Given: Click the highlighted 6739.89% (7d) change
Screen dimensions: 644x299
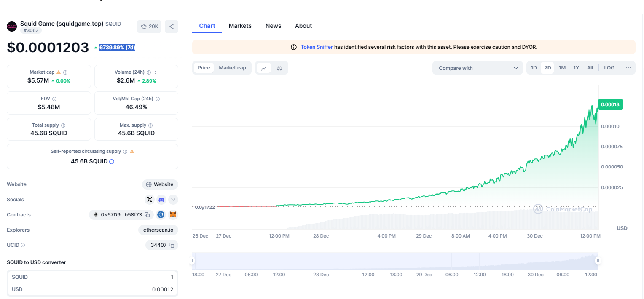Looking at the screenshot, I should point(117,48).
